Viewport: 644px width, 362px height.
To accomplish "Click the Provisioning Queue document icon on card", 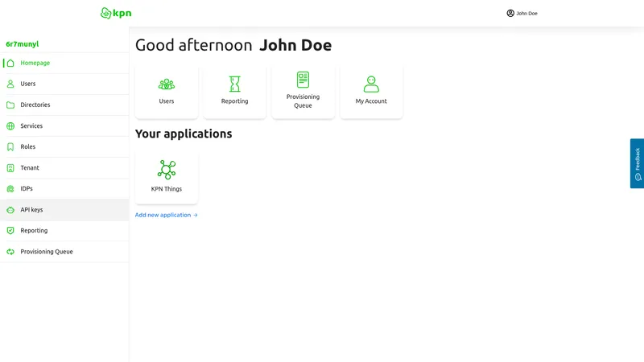I will (303, 80).
